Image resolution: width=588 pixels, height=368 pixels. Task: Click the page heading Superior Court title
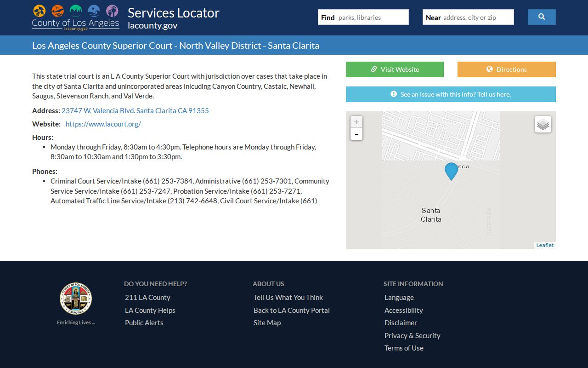pos(175,46)
